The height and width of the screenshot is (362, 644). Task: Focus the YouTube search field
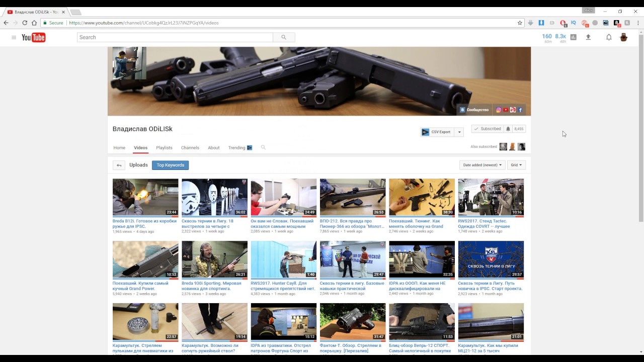pos(175,37)
